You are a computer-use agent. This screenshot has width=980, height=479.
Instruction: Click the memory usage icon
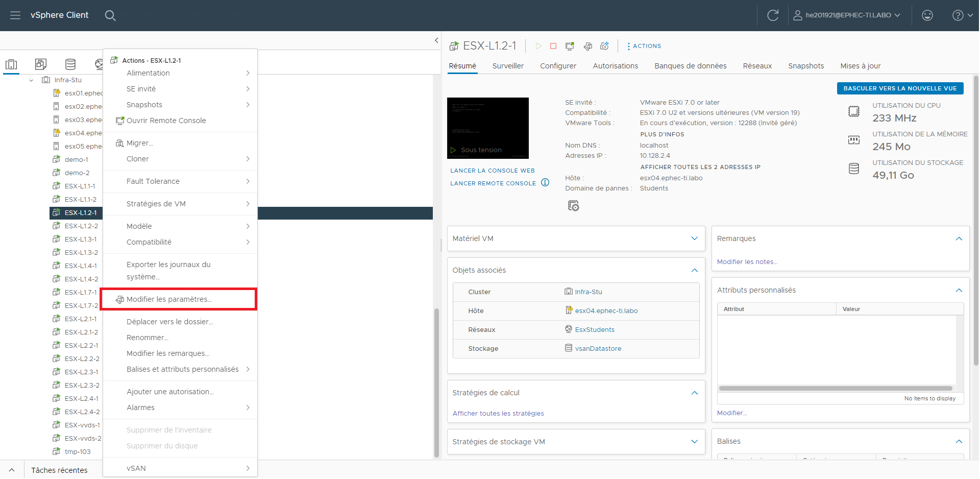tap(854, 140)
